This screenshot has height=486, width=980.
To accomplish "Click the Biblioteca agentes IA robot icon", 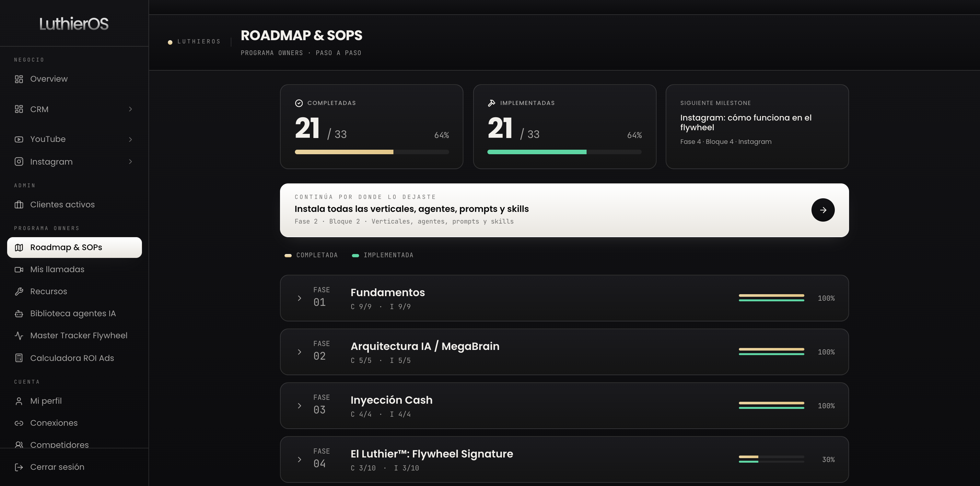I will tap(19, 314).
